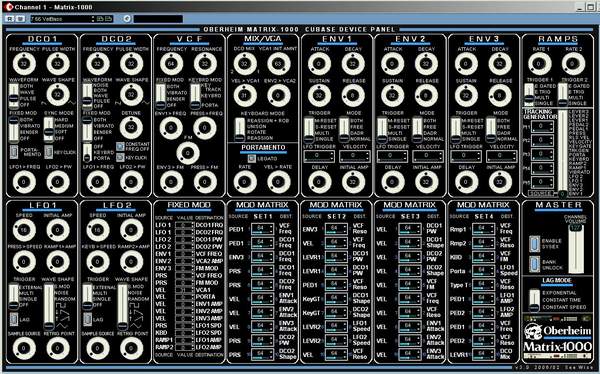600x374 pixels.
Task: Toggle the Bank Unlock switch
Action: click(534, 265)
